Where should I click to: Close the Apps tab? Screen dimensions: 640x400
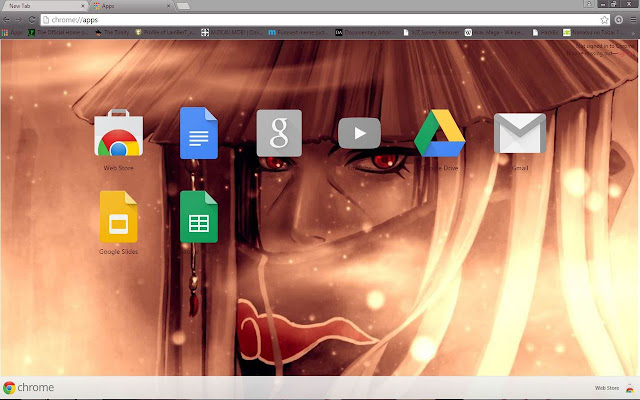click(x=169, y=6)
